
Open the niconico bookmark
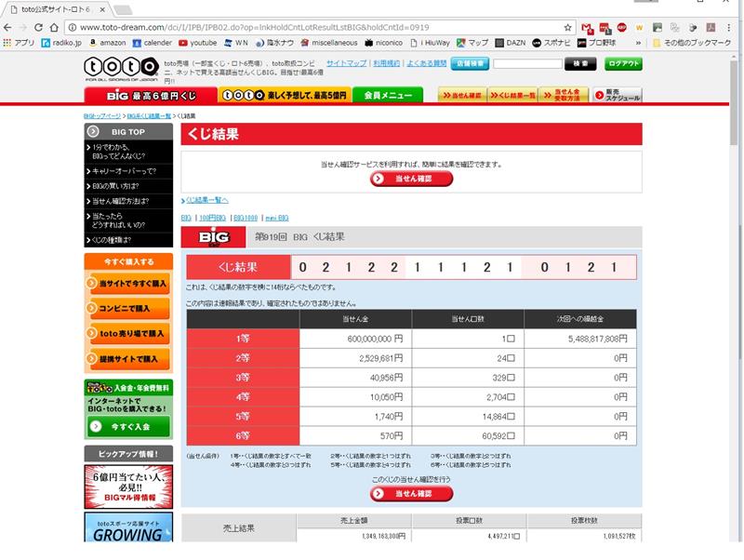pyautogui.click(x=383, y=43)
